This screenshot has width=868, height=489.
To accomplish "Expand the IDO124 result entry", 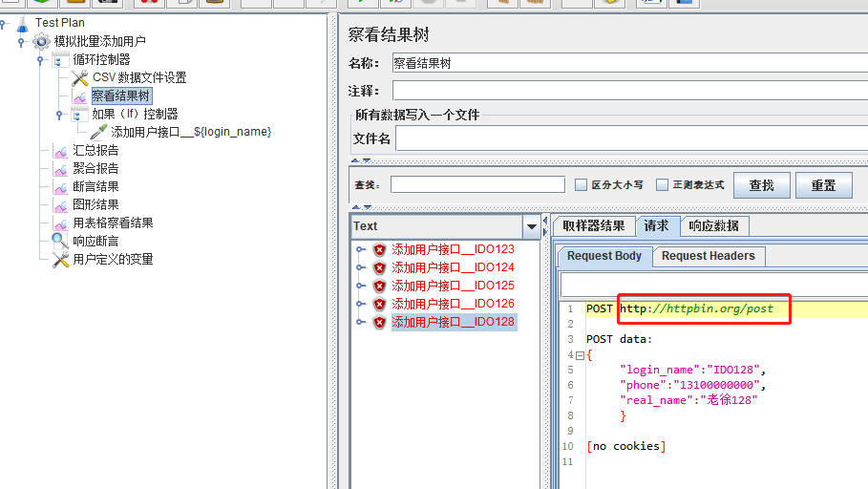I will [x=360, y=267].
